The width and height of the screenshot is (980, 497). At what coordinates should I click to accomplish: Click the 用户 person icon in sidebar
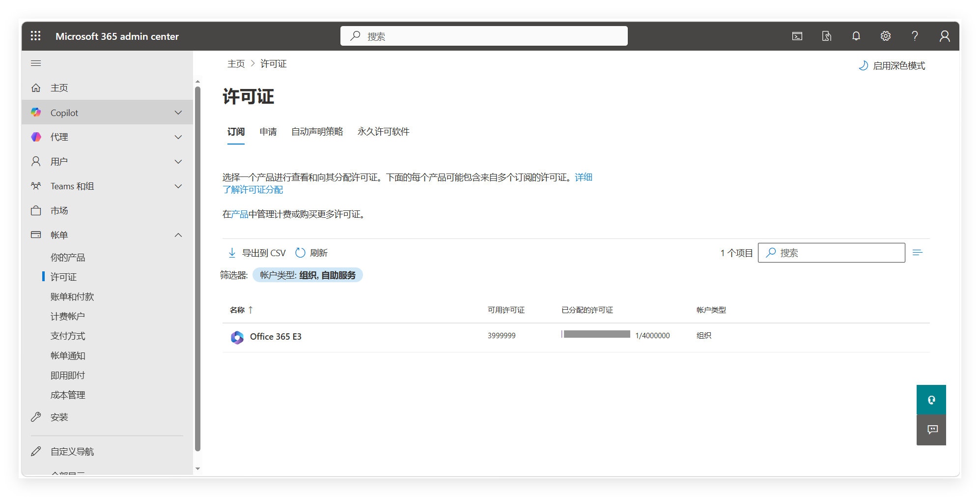(36, 162)
